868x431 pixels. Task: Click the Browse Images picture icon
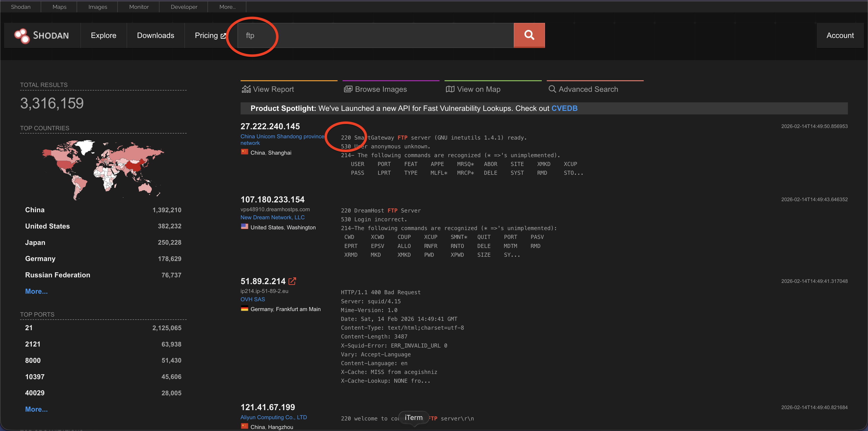pyautogui.click(x=348, y=89)
